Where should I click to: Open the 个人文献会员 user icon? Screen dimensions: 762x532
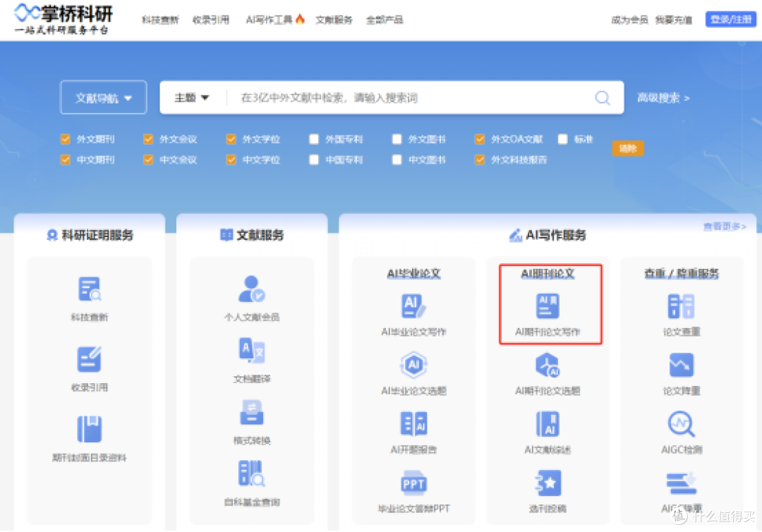click(252, 289)
